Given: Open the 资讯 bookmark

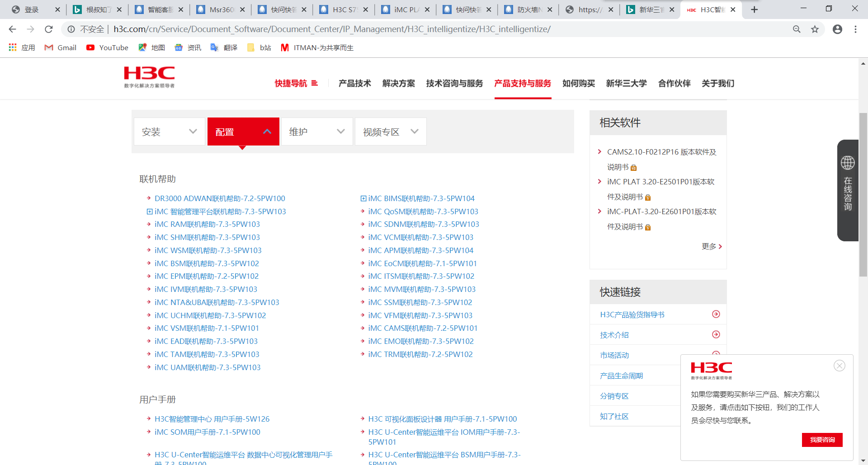Looking at the screenshot, I should (188, 47).
